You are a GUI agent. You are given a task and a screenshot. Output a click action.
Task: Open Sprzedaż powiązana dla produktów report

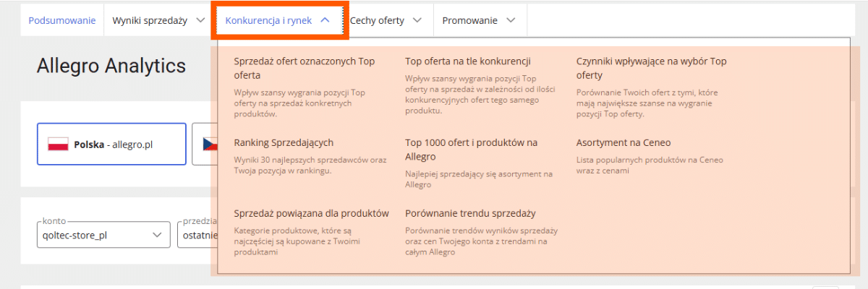(x=312, y=213)
